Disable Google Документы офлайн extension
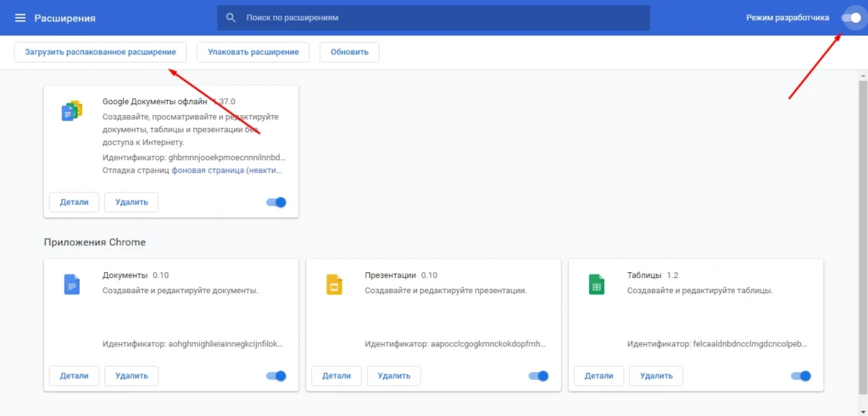This screenshot has width=868, height=416. 276,202
